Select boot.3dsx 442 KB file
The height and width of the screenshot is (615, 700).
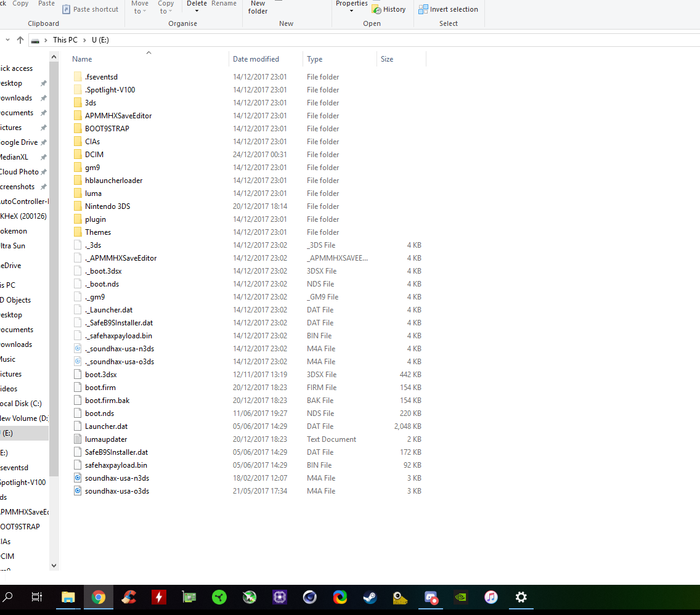coord(101,375)
